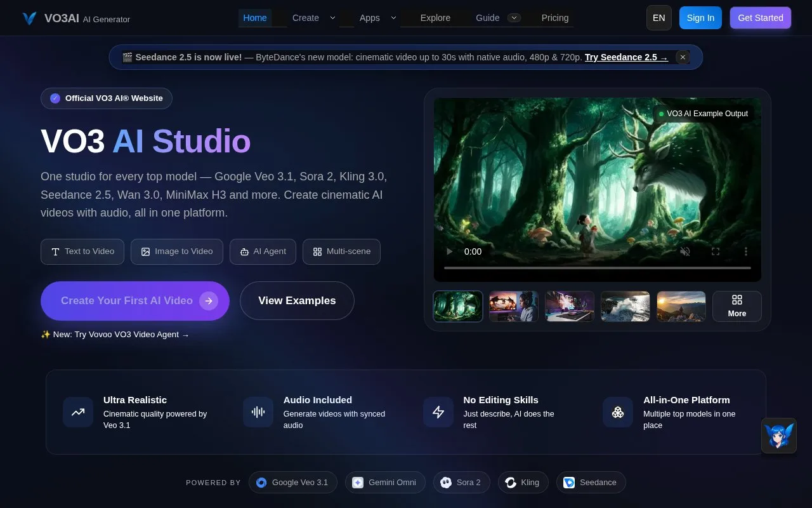Viewport: 812px width, 508px height.
Task: Unmute the example video
Action: (x=685, y=251)
